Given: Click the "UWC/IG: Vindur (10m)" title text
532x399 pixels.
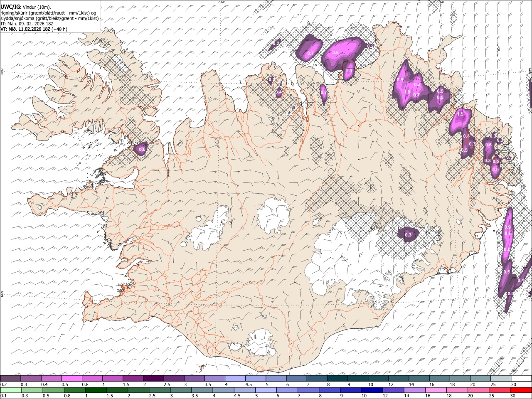Looking at the screenshot, I should [x=25, y=7].
